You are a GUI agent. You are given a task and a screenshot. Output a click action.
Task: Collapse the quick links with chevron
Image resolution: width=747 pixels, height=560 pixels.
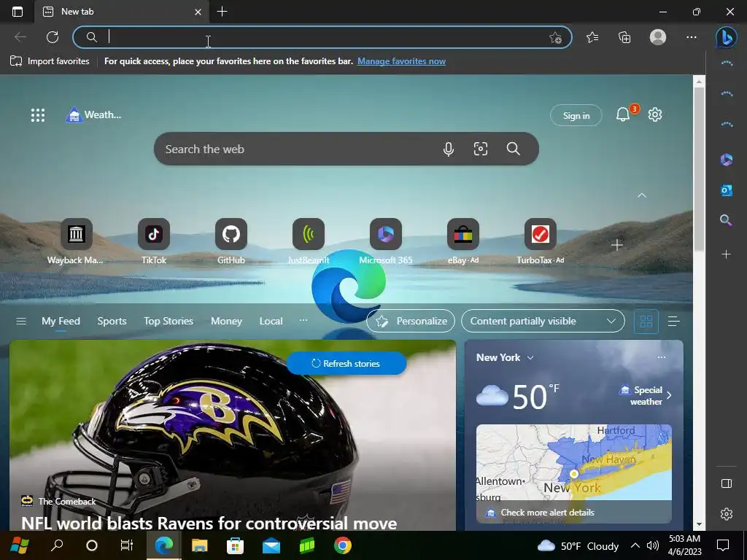point(642,195)
